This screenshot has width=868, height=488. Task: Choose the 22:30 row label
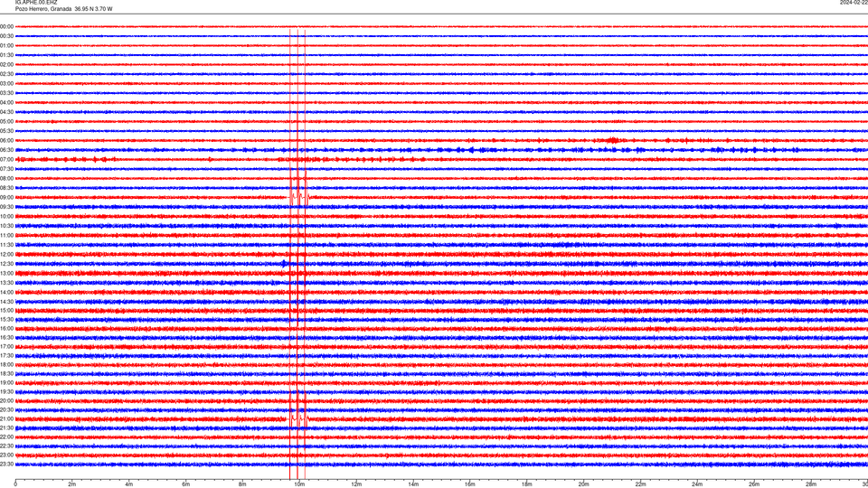(6, 446)
